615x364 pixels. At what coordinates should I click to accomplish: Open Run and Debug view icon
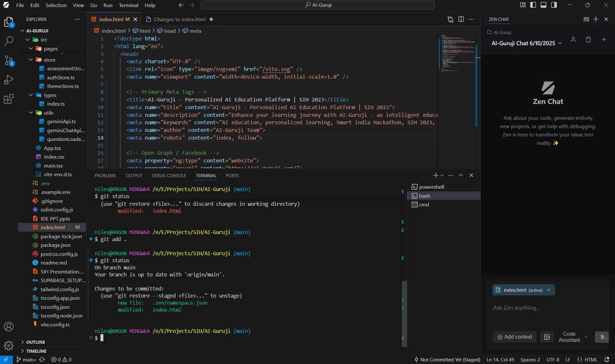pos(9,80)
